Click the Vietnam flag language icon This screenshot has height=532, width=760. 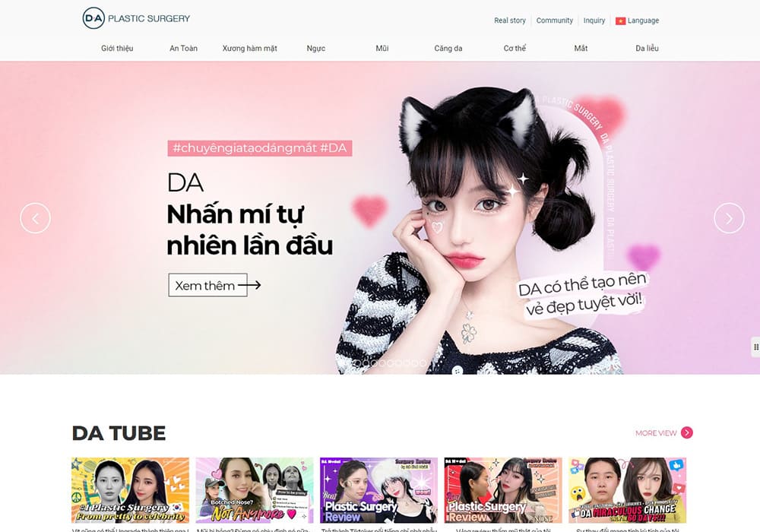click(x=620, y=21)
